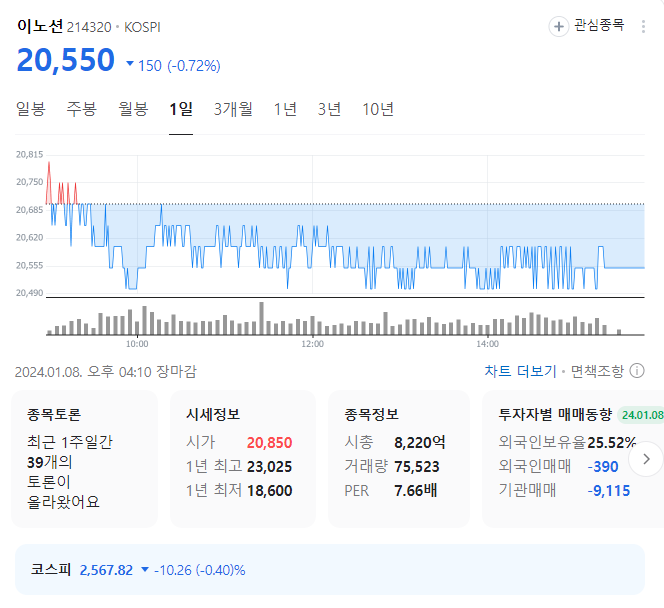Click the PER value 7.66배

coord(415,491)
